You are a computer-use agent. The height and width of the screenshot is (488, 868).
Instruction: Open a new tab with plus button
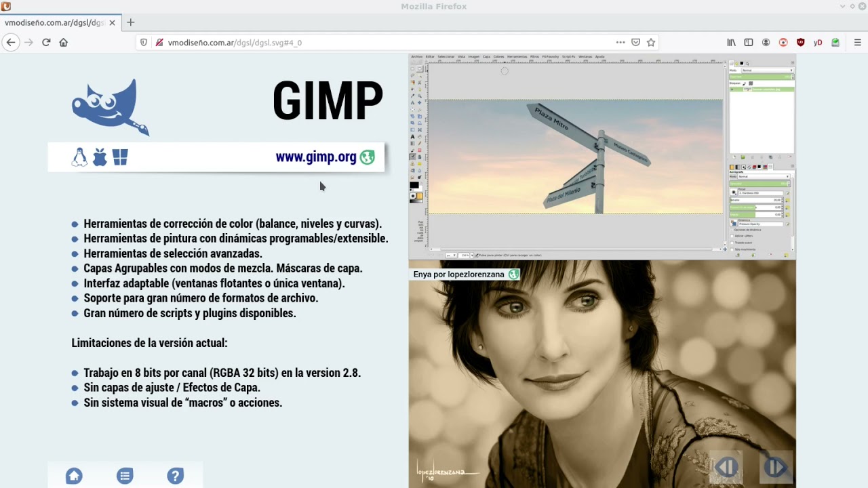coord(131,22)
